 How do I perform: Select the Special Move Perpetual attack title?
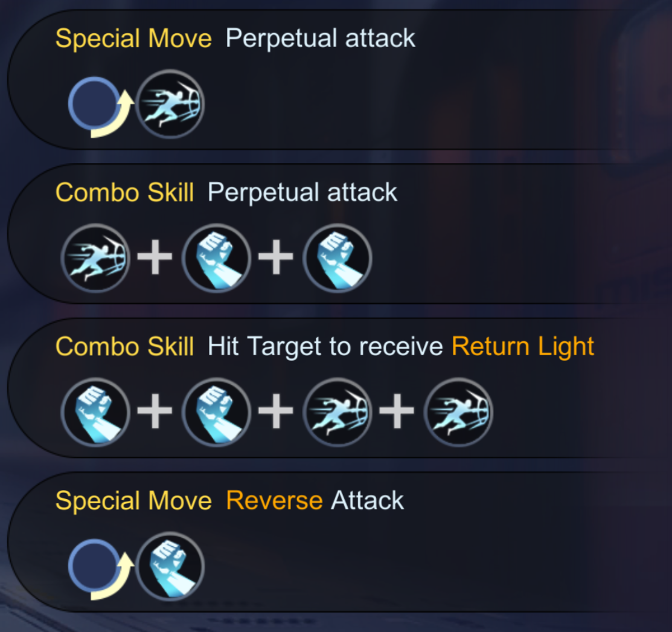tap(235, 39)
